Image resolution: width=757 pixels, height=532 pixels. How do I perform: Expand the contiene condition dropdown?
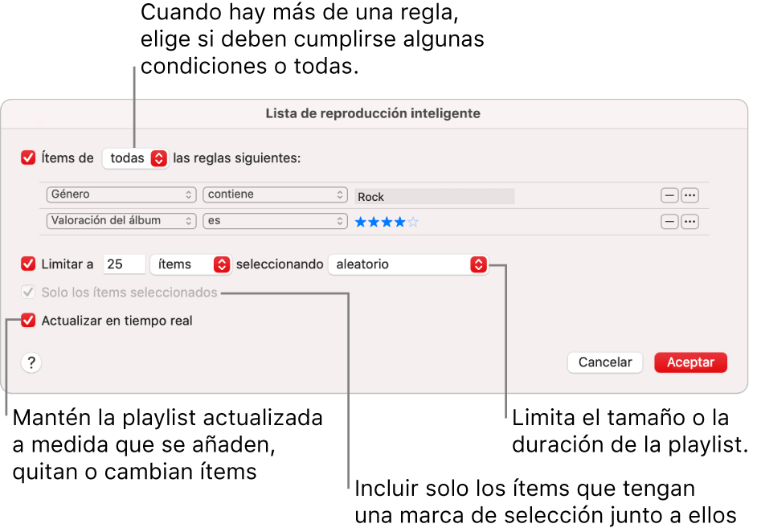(275, 194)
